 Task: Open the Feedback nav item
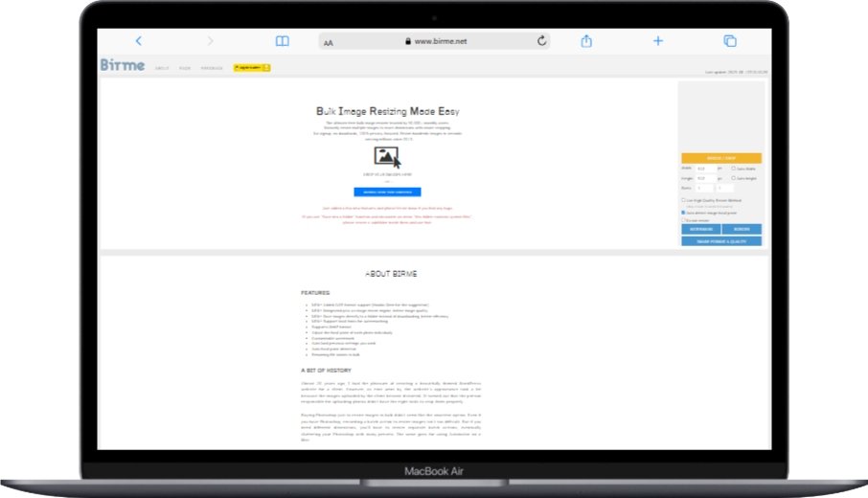coord(212,68)
